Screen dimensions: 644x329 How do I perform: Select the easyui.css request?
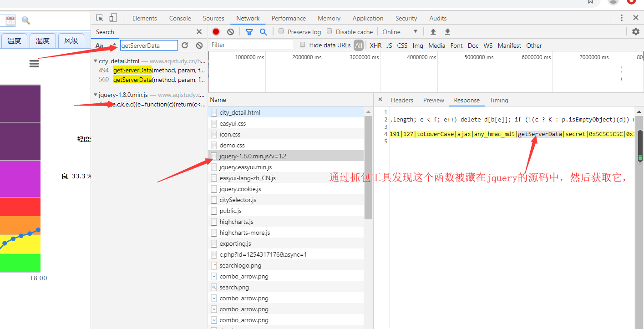[286, 123]
